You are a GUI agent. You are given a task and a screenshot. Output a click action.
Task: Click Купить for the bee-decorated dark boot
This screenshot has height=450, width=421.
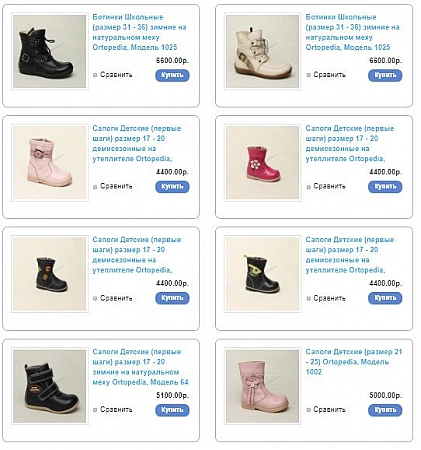click(385, 298)
